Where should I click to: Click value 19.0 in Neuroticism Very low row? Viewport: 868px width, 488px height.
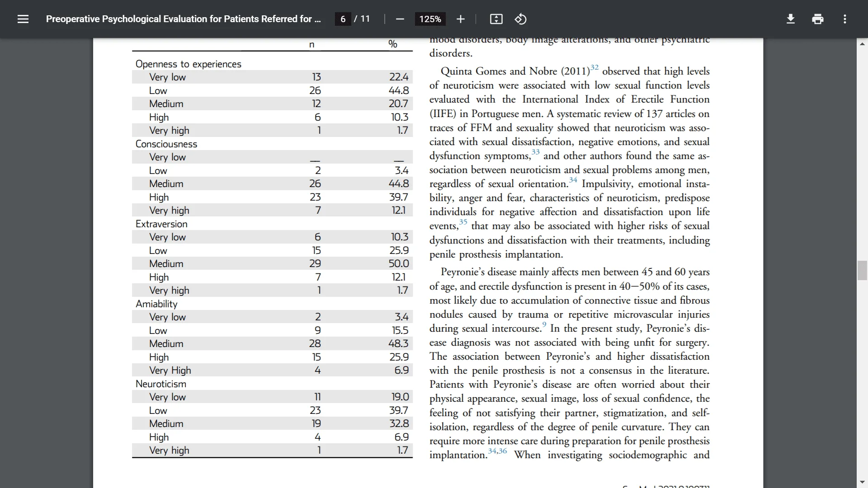click(400, 397)
